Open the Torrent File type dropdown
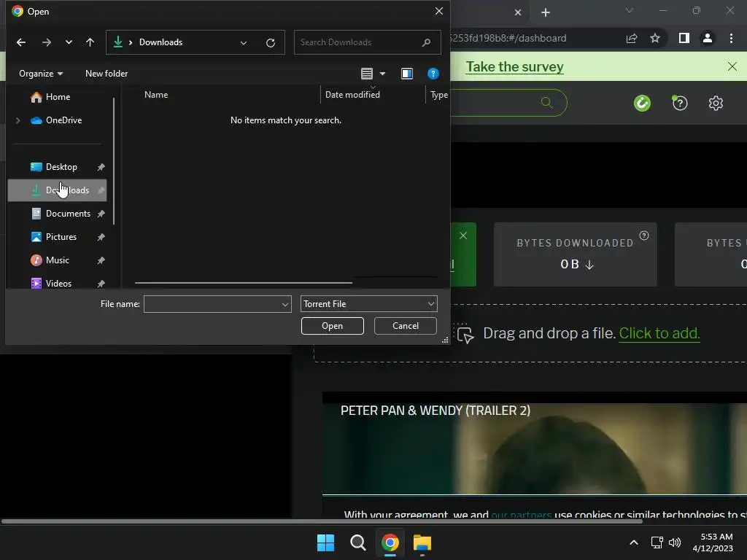 [x=368, y=304]
